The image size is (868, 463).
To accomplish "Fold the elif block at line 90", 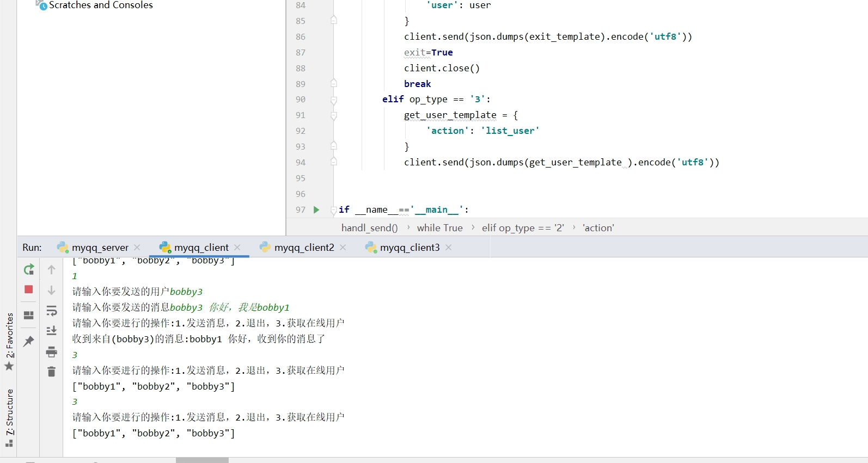I will click(334, 100).
